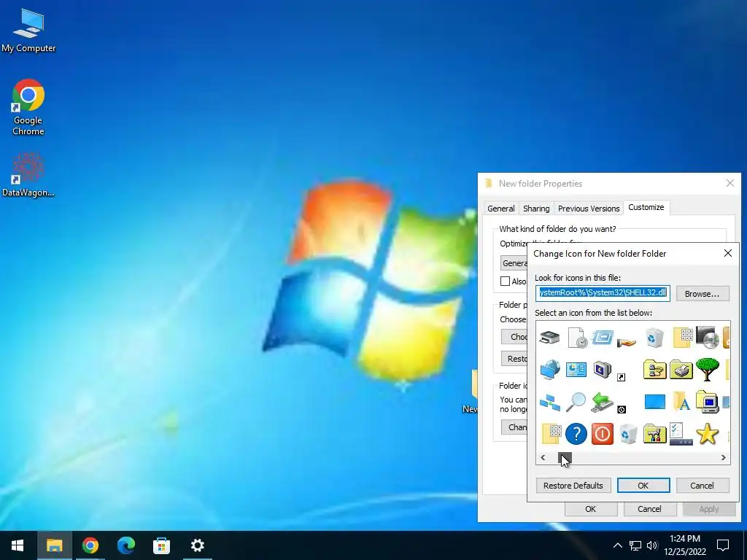The image size is (747, 560).
Task: Click OK in New folder Properties window
Action: pyautogui.click(x=591, y=509)
